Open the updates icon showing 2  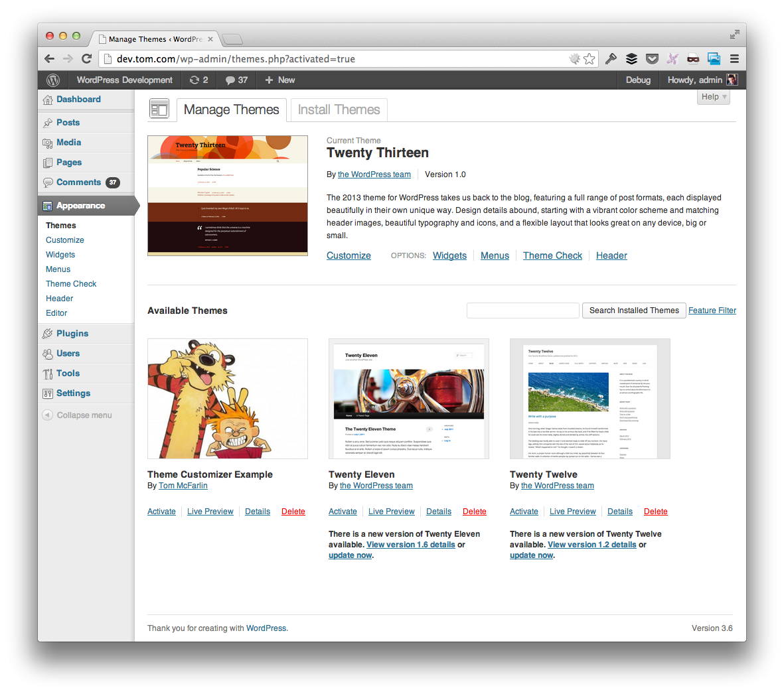click(198, 80)
